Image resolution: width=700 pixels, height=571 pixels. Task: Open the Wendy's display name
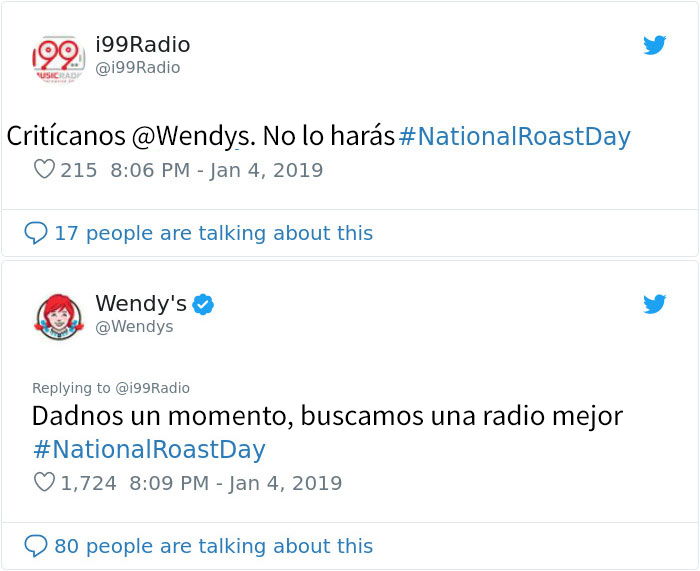point(141,304)
